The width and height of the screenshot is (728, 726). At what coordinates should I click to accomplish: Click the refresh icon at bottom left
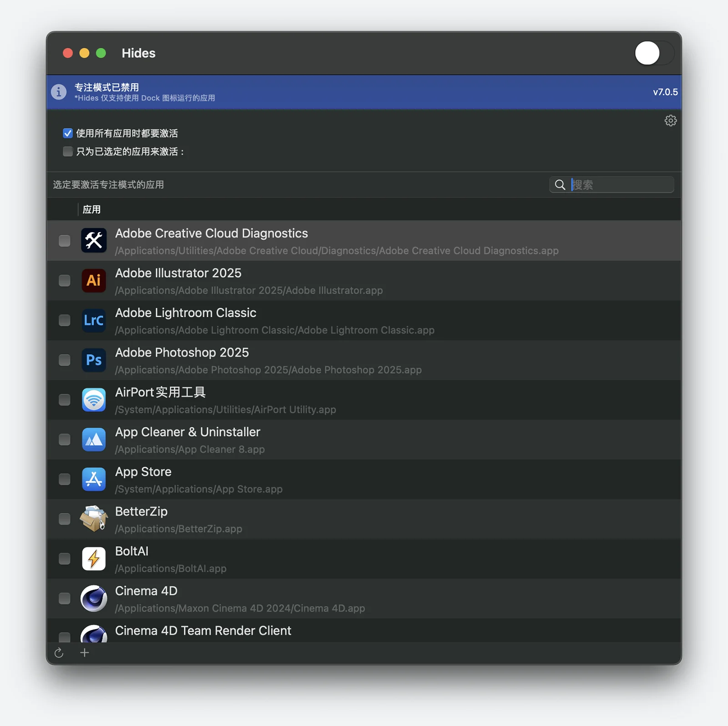(59, 653)
